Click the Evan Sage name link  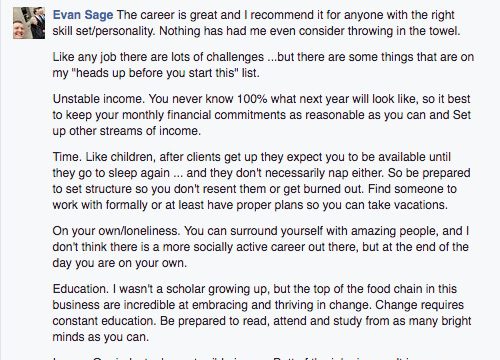coord(83,15)
